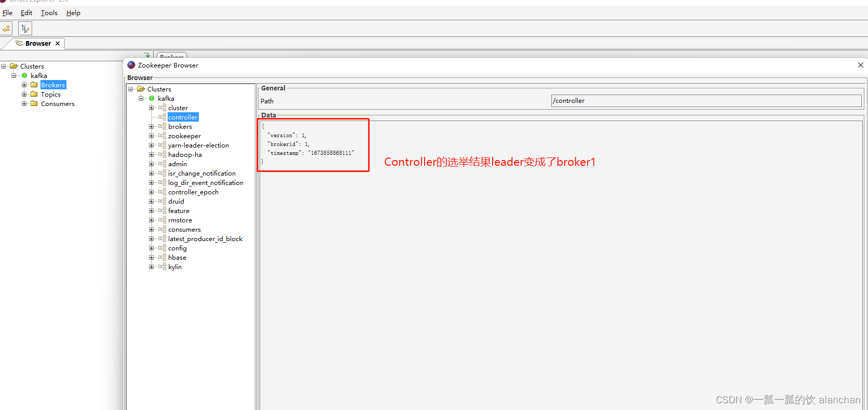Click the node icon beside isr_change_notification
This screenshot has height=410, width=868.
(x=162, y=173)
